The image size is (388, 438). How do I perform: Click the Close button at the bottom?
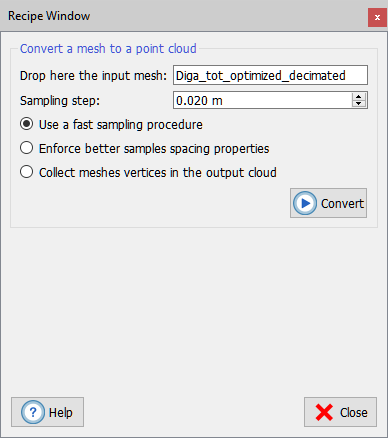click(x=340, y=412)
